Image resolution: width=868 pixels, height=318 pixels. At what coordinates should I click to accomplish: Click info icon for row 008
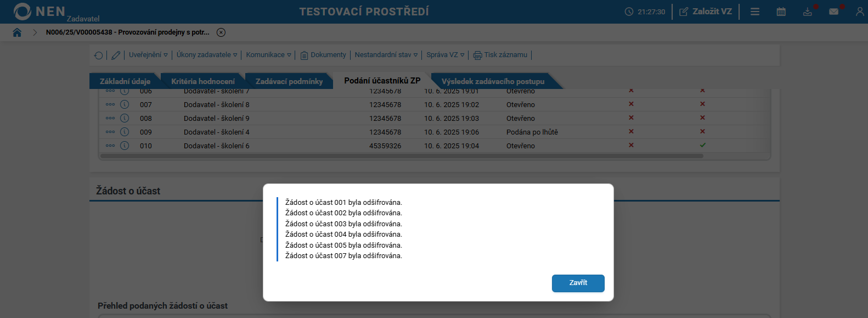click(125, 118)
